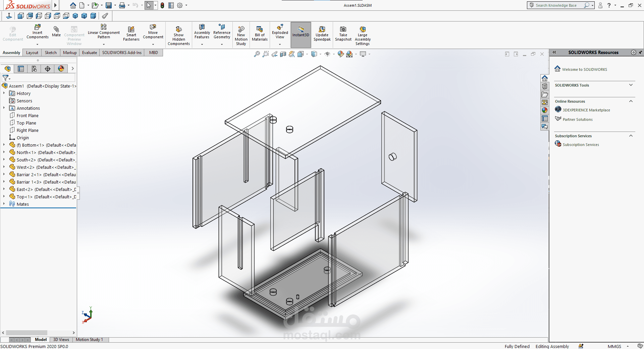Open the File Properties list icon
Screen dimensions: 644x349
[x=171, y=5]
